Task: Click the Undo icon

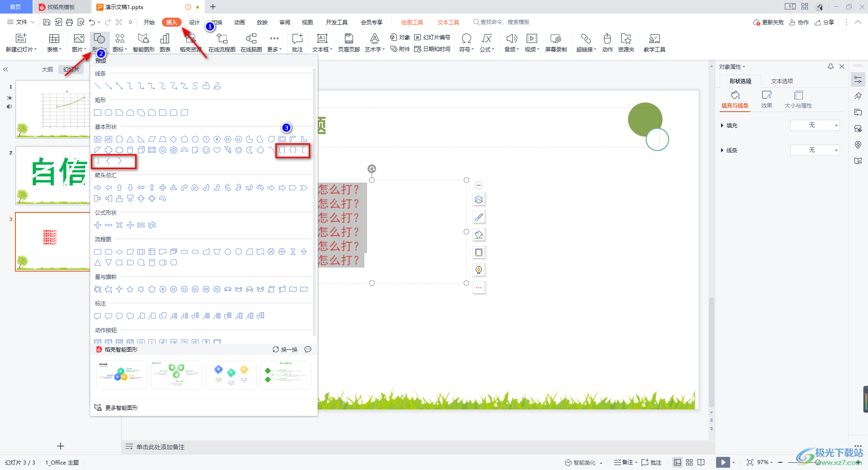Action: pos(92,22)
